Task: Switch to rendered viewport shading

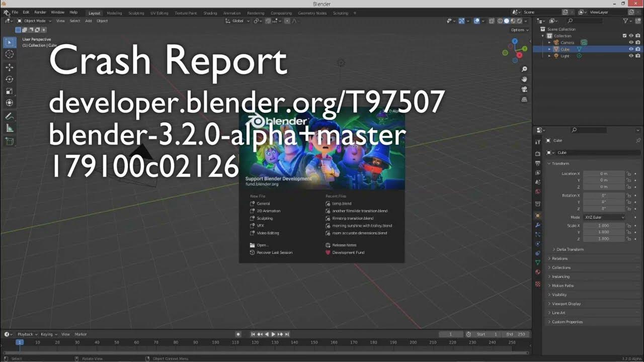Action: 520,21
